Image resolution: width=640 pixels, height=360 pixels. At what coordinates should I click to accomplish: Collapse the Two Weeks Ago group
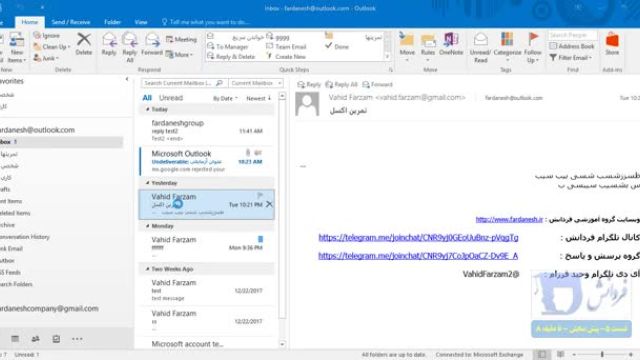(x=147, y=269)
